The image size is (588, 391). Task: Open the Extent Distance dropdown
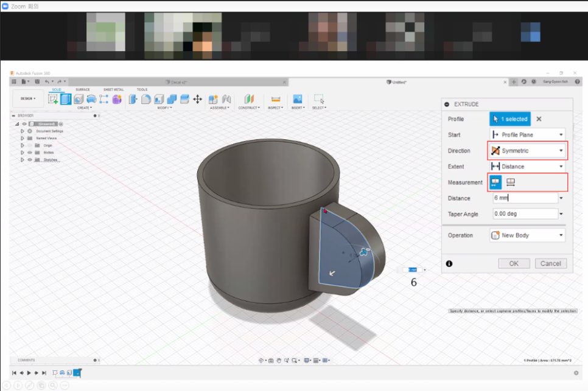(527, 166)
